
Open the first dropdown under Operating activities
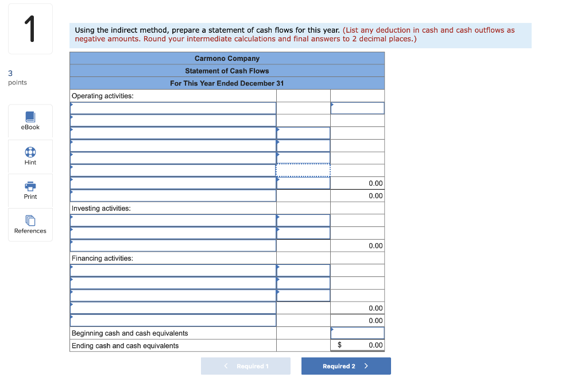tap(172, 107)
